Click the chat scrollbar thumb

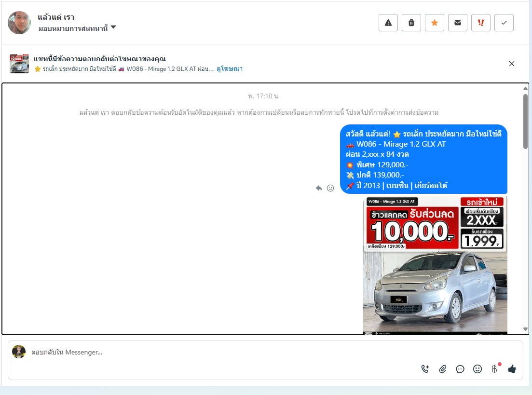[x=526, y=121]
